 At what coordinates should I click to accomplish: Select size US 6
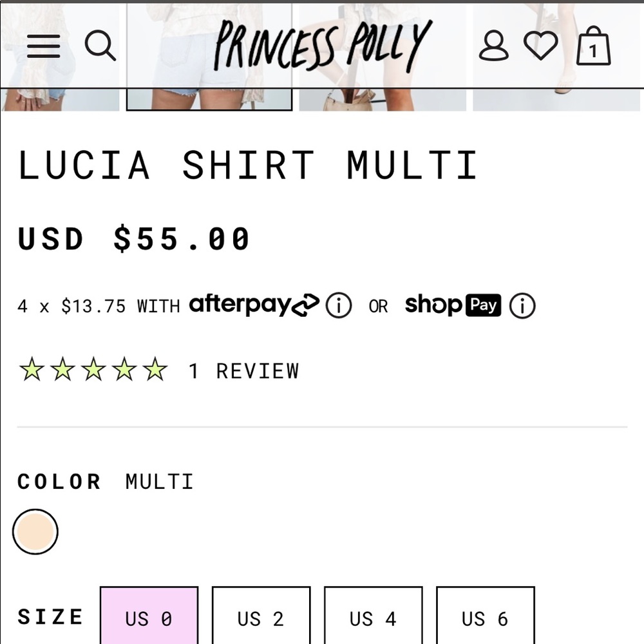click(486, 615)
